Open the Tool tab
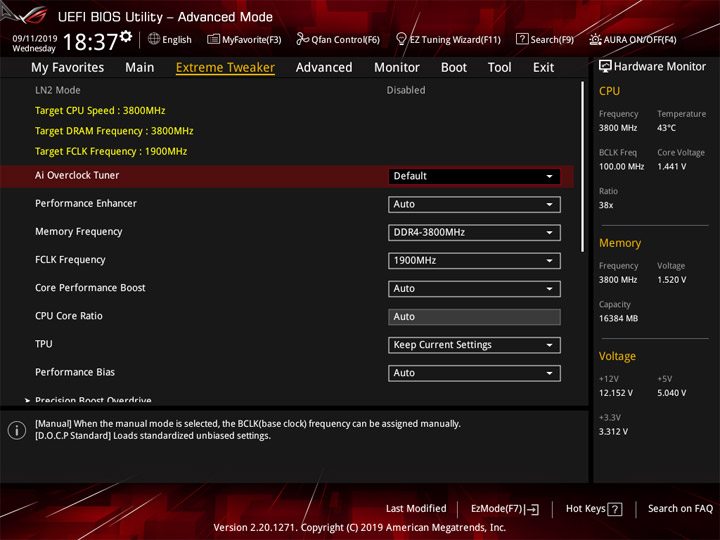Image resolution: width=720 pixels, height=540 pixels. click(499, 68)
